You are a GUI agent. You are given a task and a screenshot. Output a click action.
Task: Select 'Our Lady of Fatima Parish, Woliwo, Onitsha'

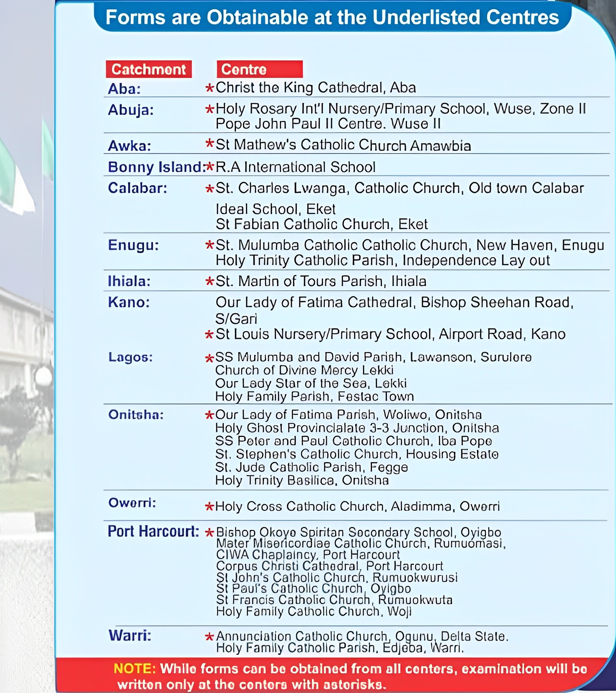(x=348, y=415)
